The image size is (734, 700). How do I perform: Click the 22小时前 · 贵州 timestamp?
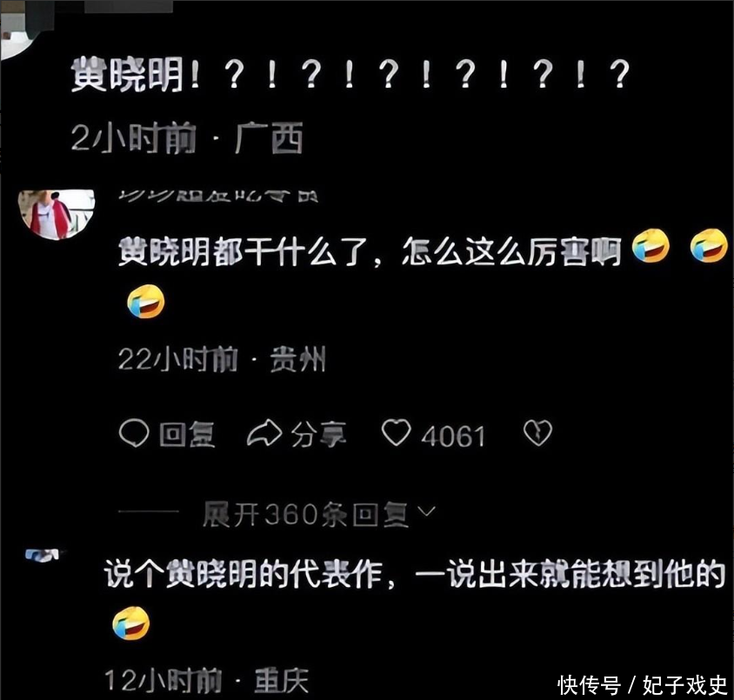[222, 359]
